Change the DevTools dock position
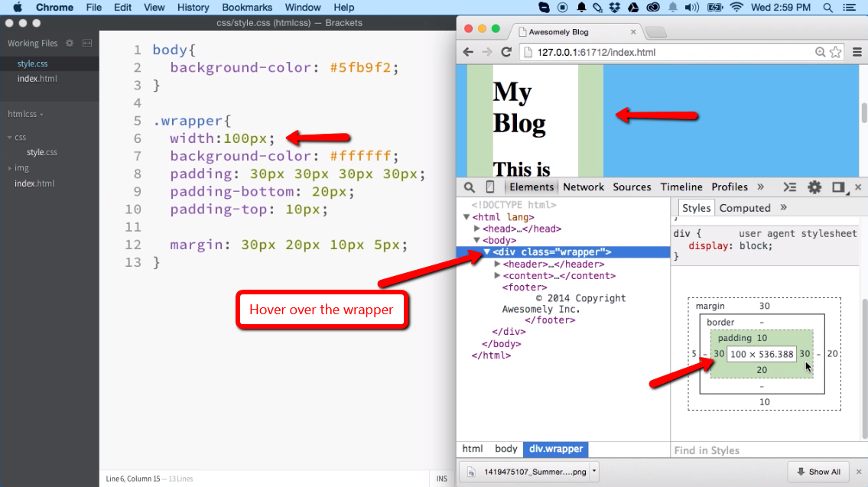 838,187
